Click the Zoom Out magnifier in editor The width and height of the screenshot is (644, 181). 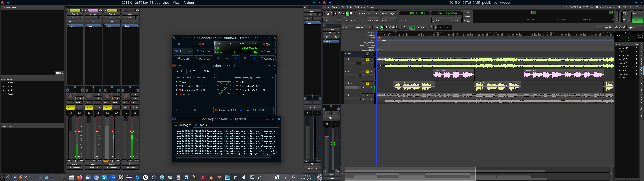click(616, 27)
